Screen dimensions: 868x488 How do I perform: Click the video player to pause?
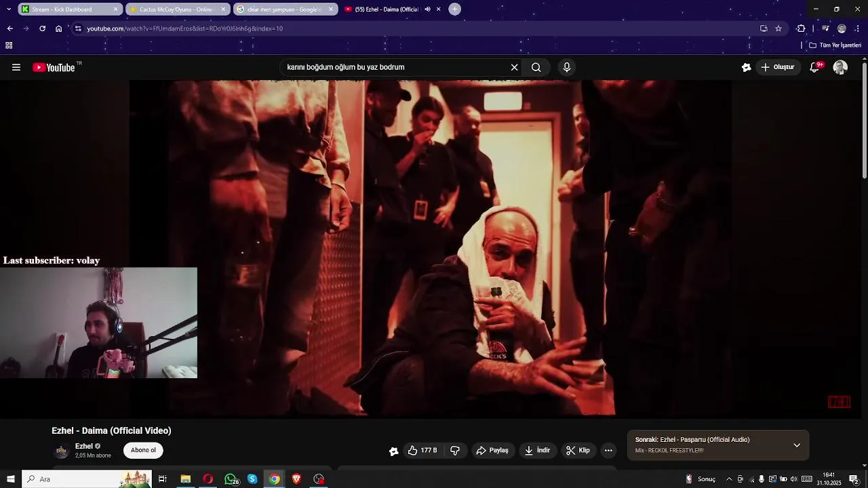(x=431, y=247)
